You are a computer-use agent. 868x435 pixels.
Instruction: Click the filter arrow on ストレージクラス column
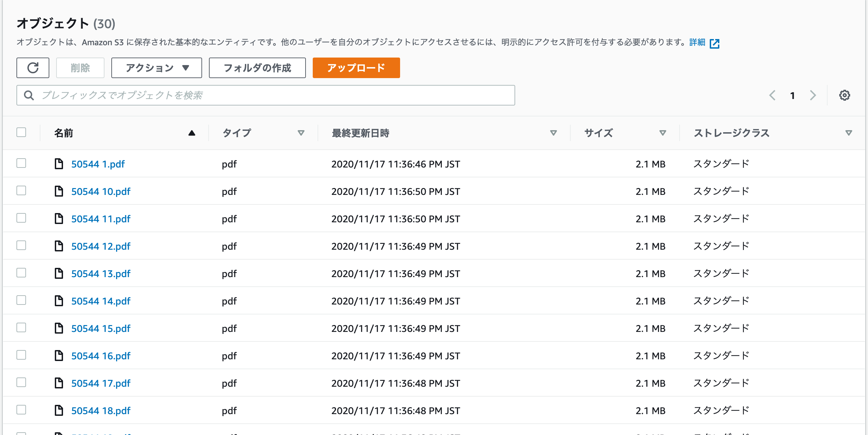tap(848, 133)
